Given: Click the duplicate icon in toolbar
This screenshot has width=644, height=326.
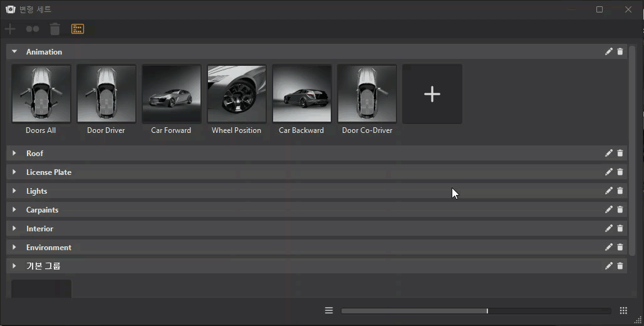Looking at the screenshot, I should pos(33,29).
